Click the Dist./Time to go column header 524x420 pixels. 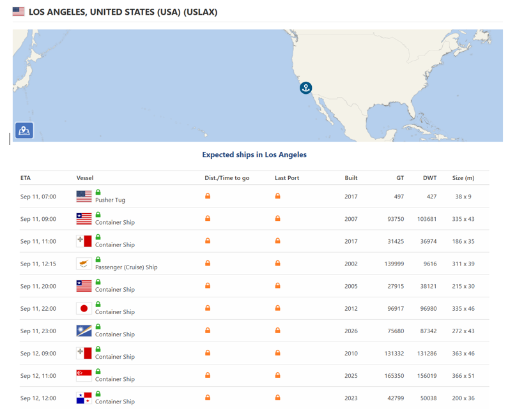pos(227,178)
